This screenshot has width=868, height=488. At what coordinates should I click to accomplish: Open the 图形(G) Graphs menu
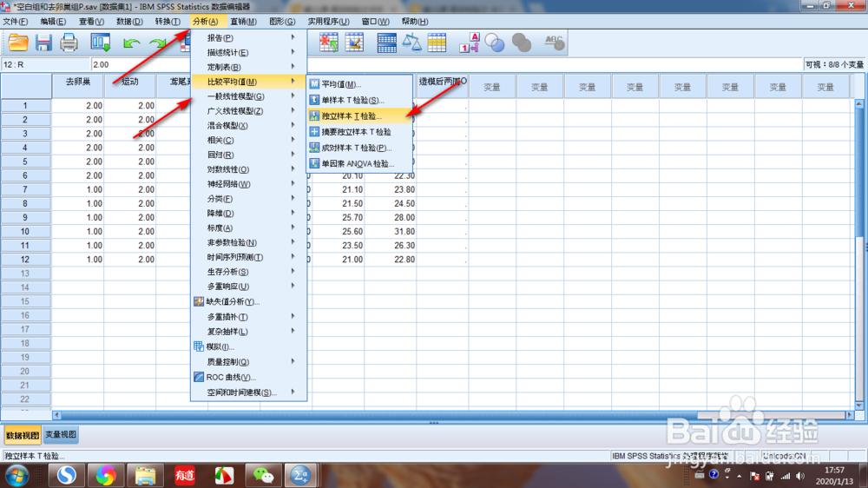282,21
